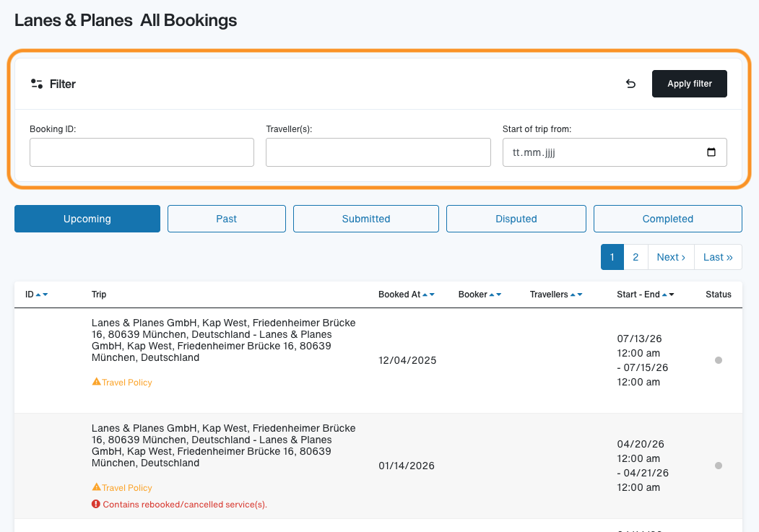Image resolution: width=759 pixels, height=532 pixels.
Task: Click the Status column header
Action: click(x=719, y=294)
